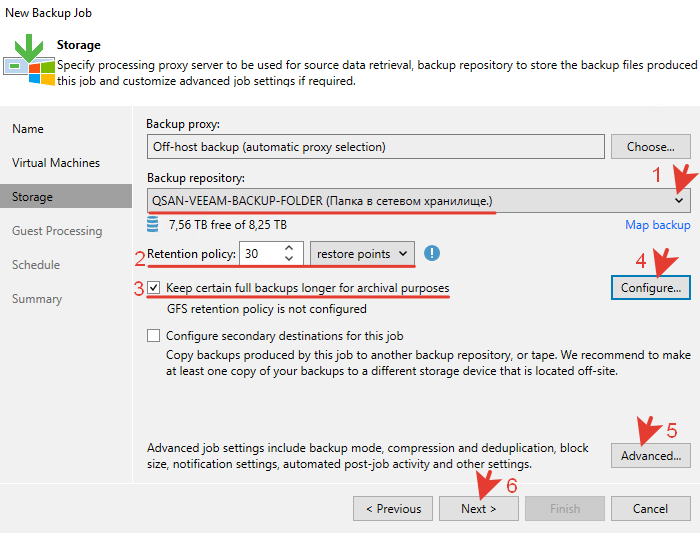This screenshot has height=533, width=700.
Task: Click the blue retention policy info icon
Action: pyautogui.click(x=432, y=254)
